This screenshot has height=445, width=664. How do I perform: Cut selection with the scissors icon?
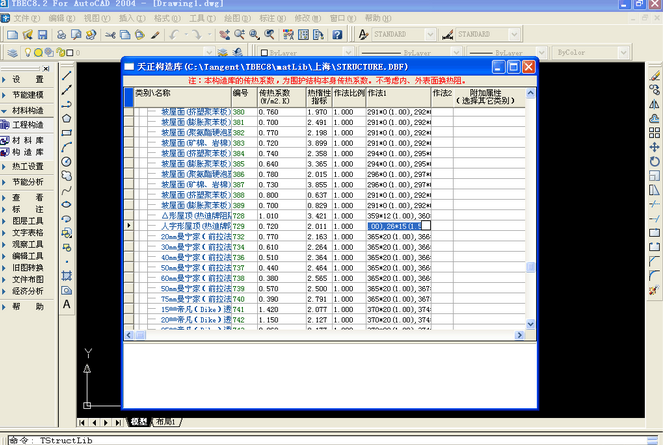point(111,34)
